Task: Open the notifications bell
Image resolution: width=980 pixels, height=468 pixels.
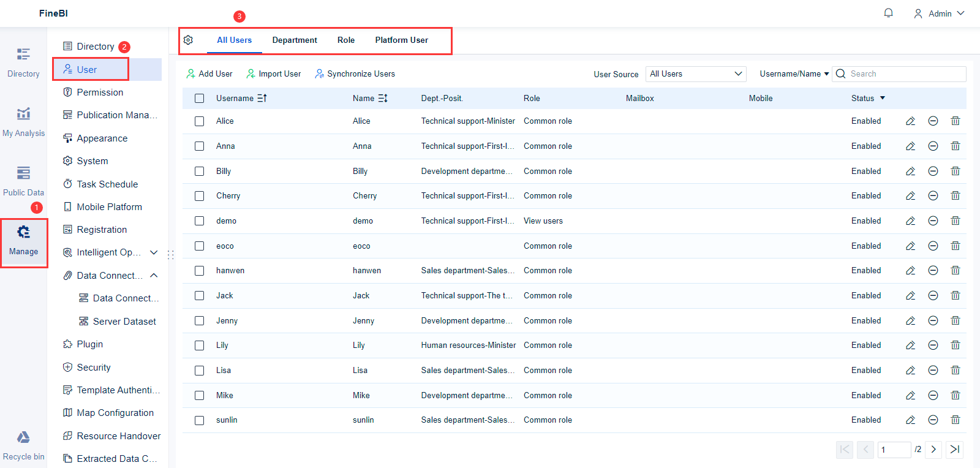Action: 888,13
